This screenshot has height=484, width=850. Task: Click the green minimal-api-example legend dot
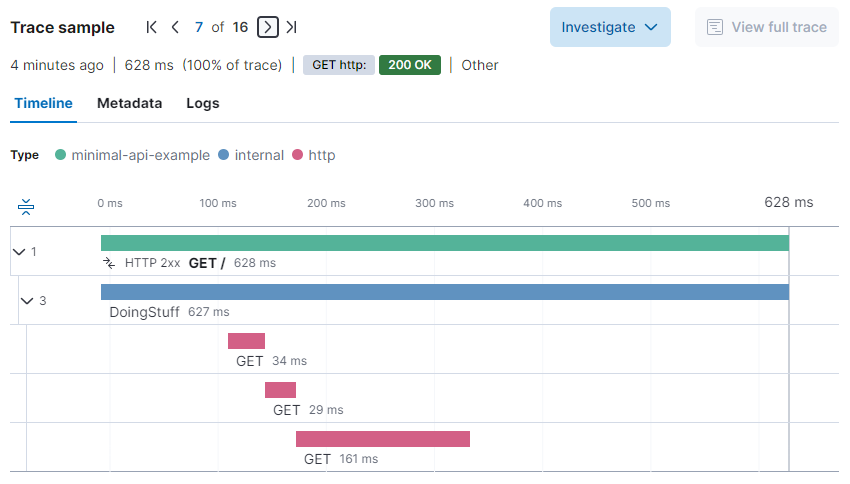click(x=61, y=155)
